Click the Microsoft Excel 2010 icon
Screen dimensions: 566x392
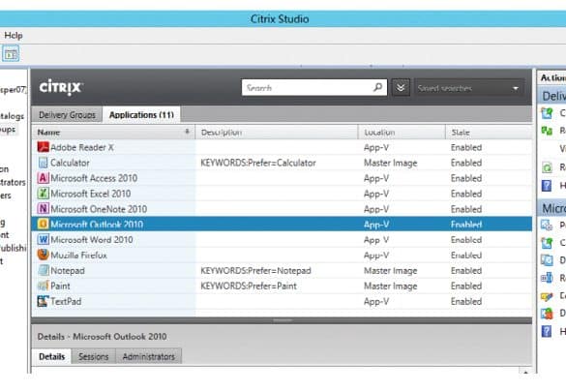(43, 194)
